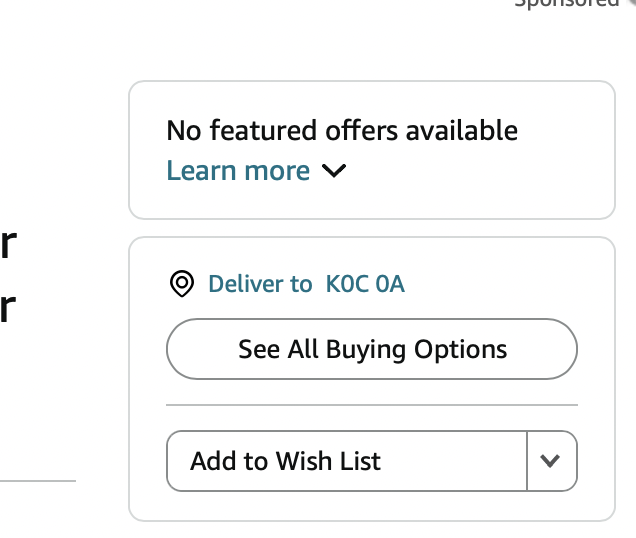Select the K0C 0A postal code

(365, 284)
